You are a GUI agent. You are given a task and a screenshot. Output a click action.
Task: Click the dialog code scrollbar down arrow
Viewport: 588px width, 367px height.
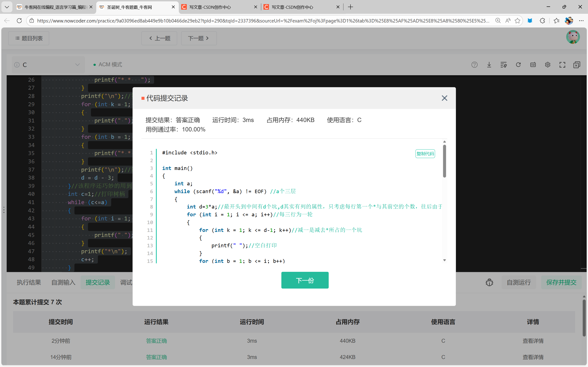click(x=444, y=260)
